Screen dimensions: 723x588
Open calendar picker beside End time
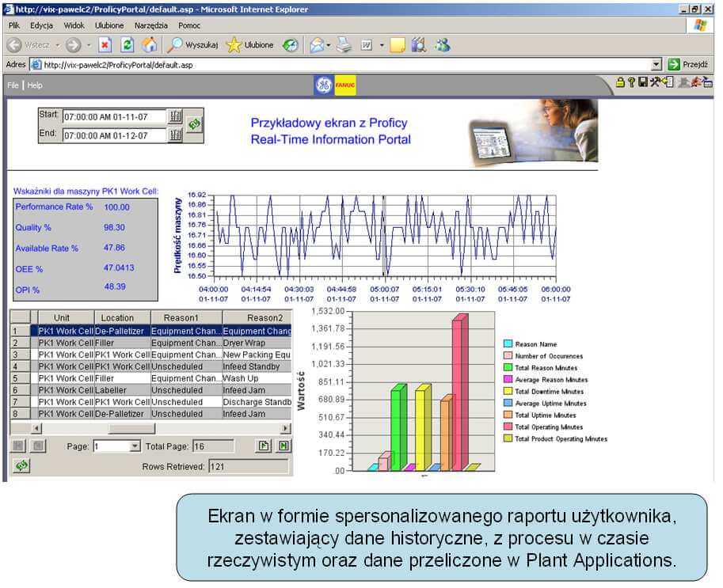click(x=175, y=135)
